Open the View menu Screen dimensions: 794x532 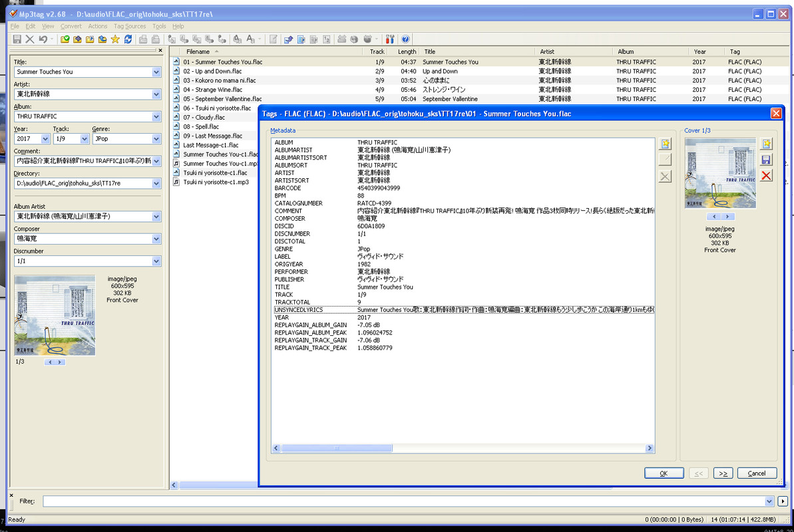point(48,27)
